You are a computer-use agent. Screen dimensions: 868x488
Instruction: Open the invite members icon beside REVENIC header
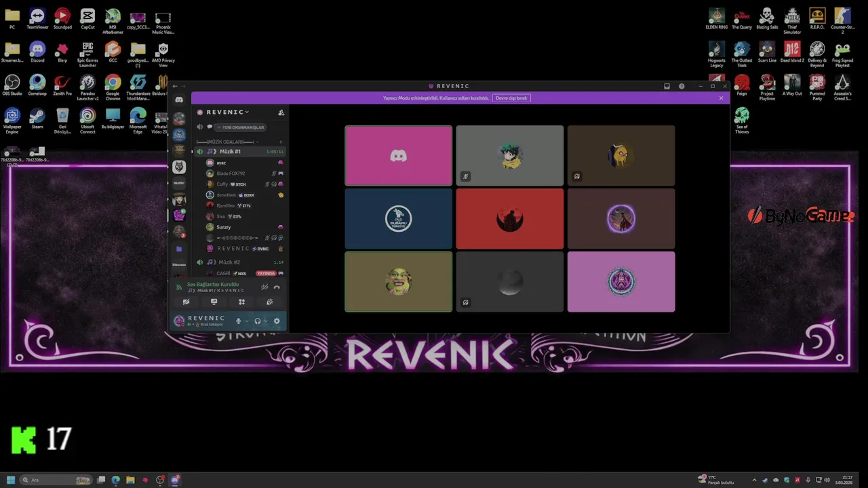pos(281,113)
